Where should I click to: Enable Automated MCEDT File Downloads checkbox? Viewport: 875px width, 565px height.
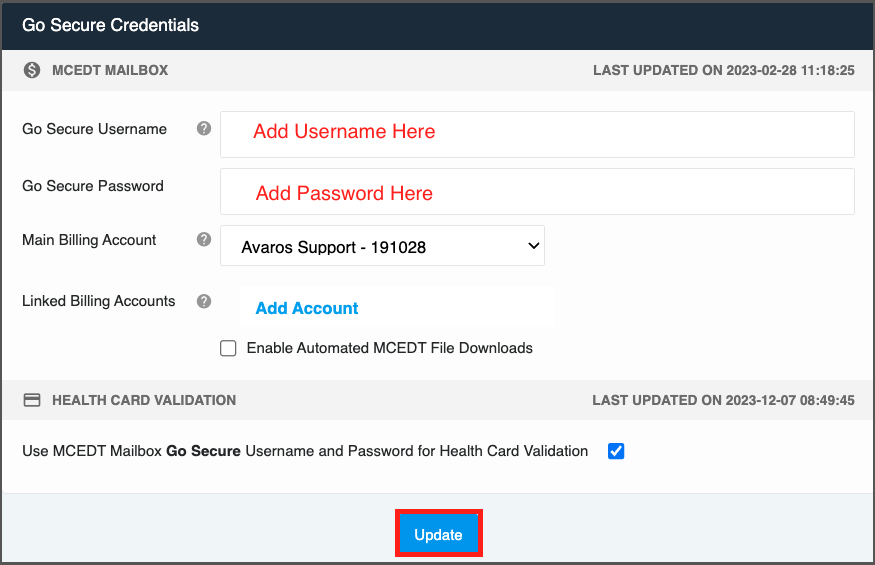[228, 348]
